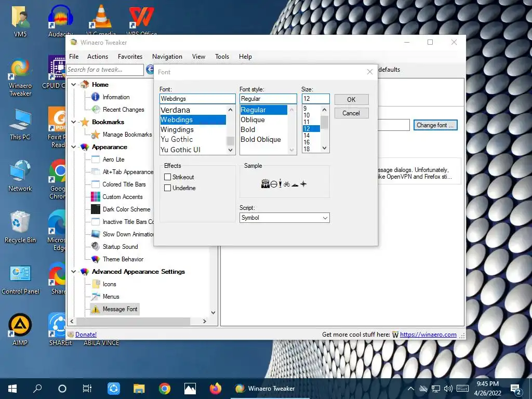The width and height of the screenshot is (532, 399).
Task: Open taskbar search magnifier
Action: pos(37,389)
